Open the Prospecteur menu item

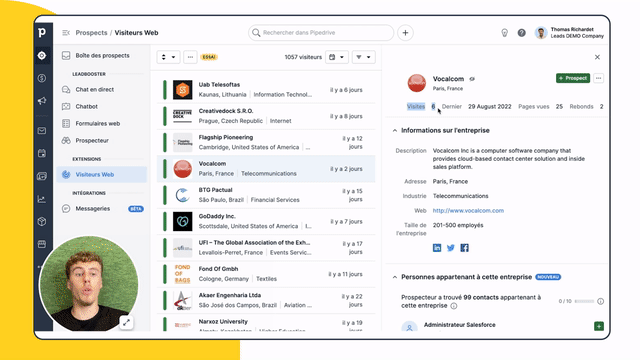[102, 140]
